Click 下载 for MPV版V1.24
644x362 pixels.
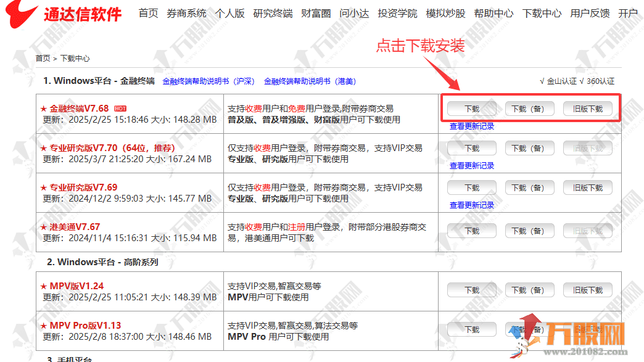pos(472,290)
